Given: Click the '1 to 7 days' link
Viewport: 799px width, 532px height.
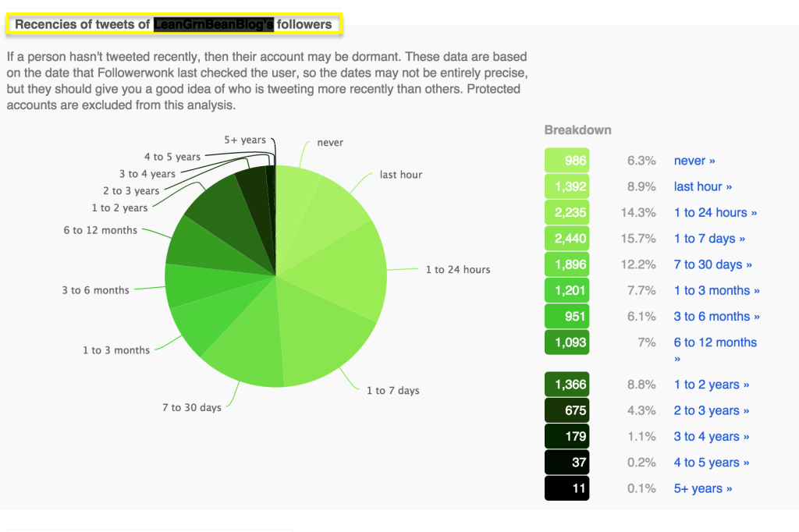Looking at the screenshot, I should (709, 239).
